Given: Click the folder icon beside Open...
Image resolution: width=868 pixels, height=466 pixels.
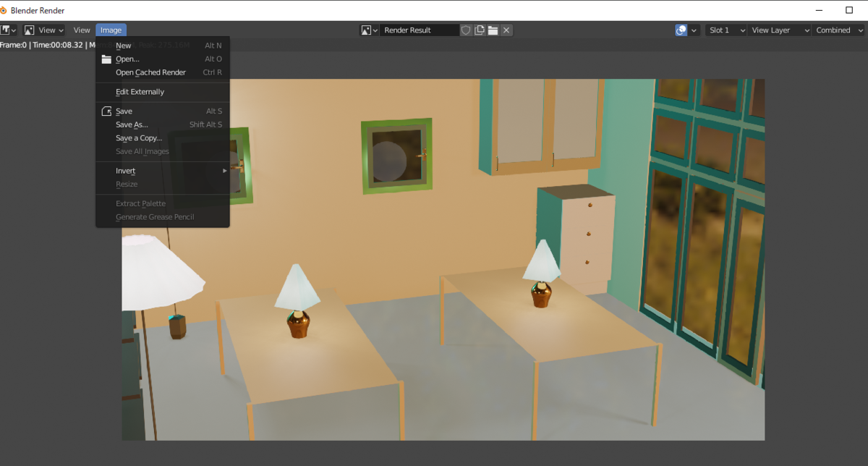Looking at the screenshot, I should [106, 59].
